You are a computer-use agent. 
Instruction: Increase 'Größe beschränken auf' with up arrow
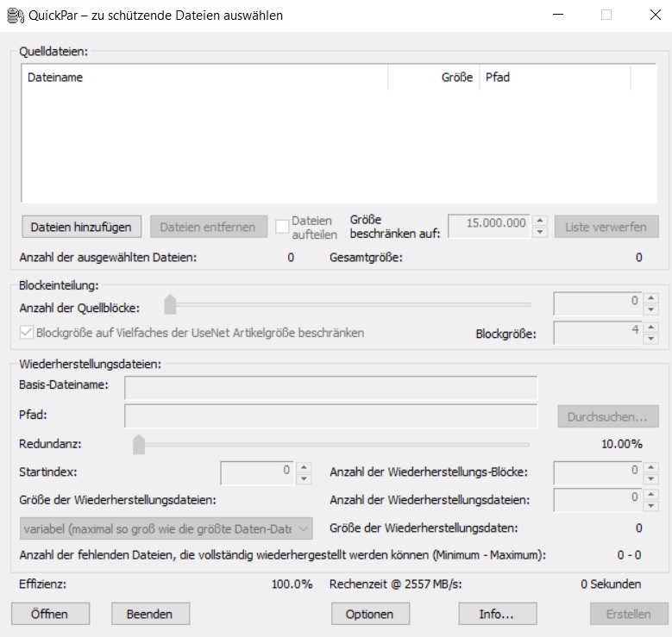(x=540, y=221)
